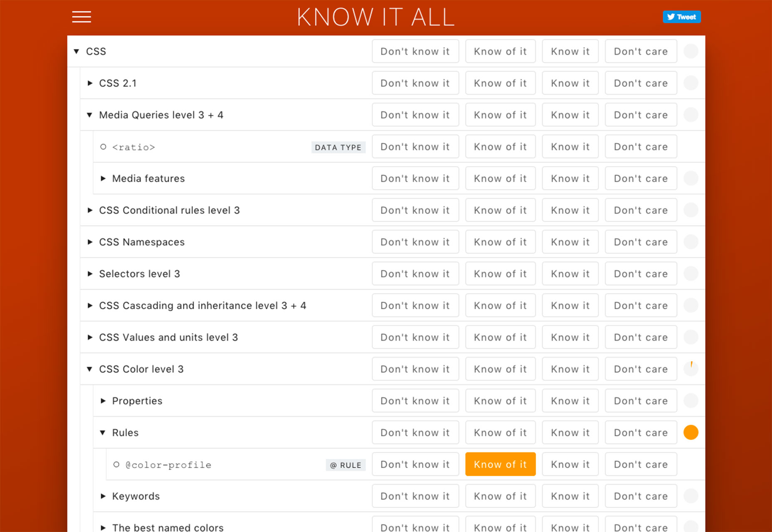
Task: Click the circle bullet beside @color-profile
Action: (x=116, y=464)
